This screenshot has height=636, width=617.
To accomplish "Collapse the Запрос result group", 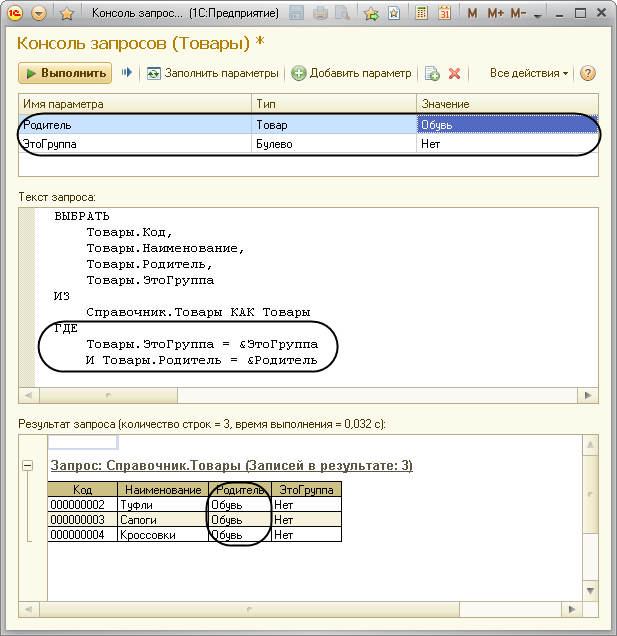I will pos(28,465).
